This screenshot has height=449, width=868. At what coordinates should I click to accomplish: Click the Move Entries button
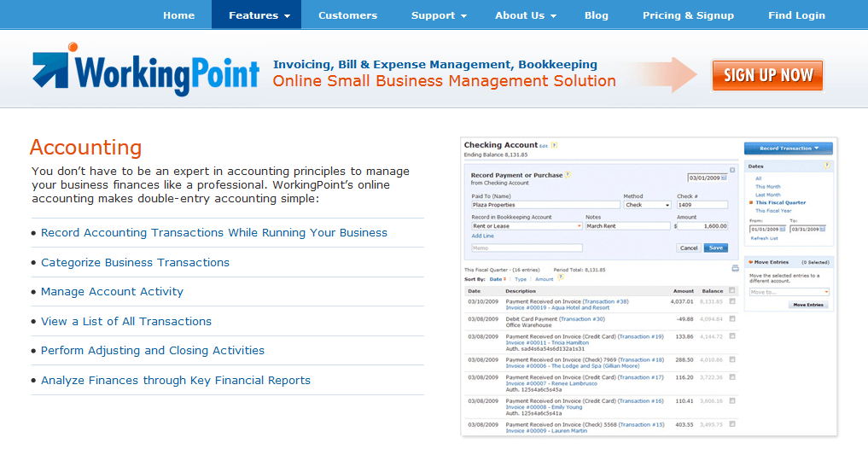tap(808, 305)
